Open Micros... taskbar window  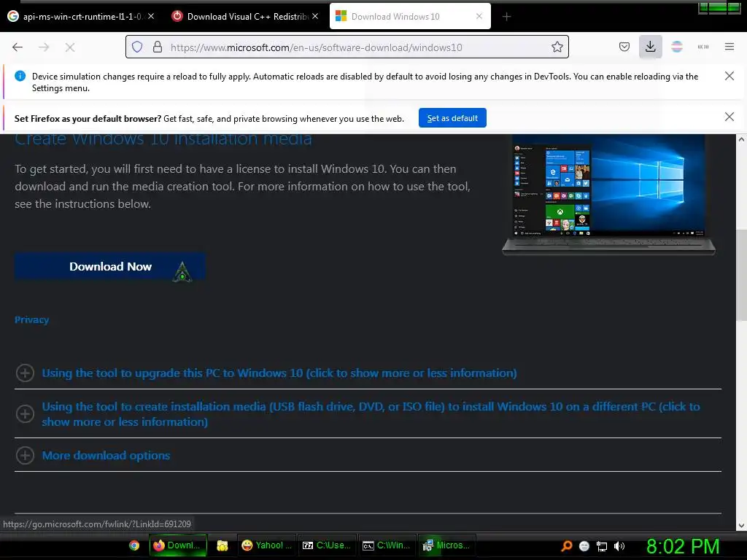click(447, 545)
